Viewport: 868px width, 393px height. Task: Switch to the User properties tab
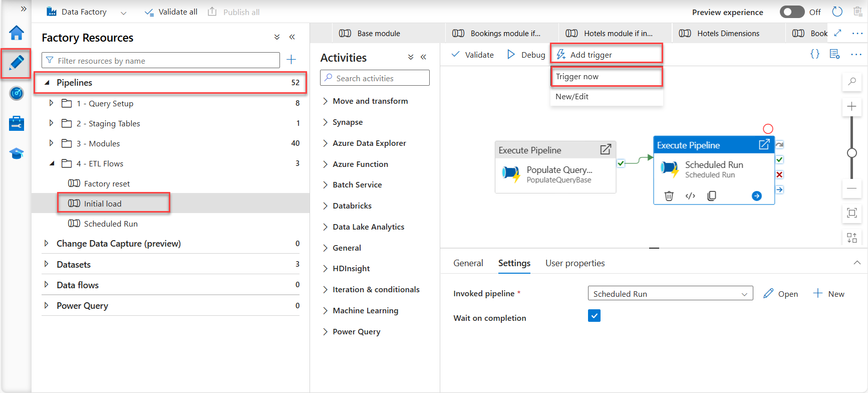574,263
